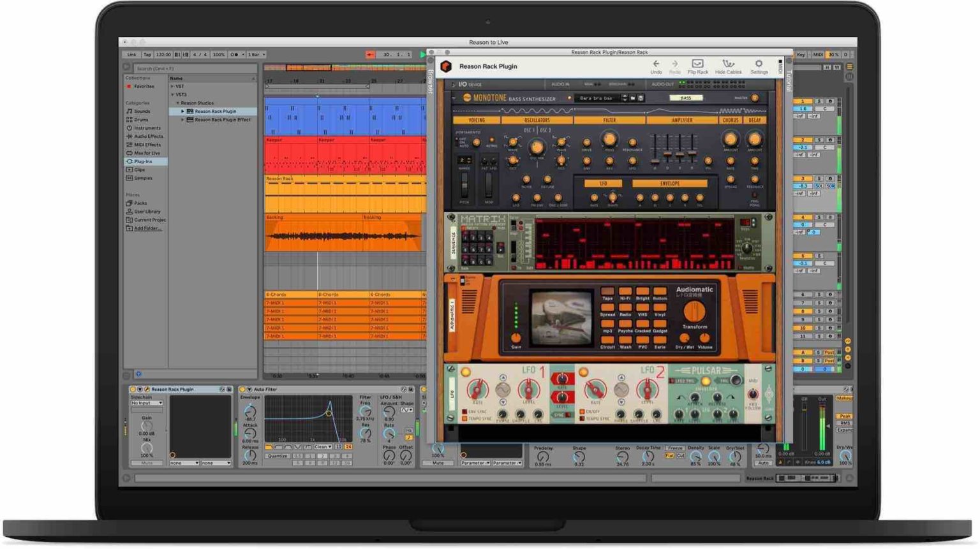
Task: Click the Drums category icon
Action: click(130, 119)
